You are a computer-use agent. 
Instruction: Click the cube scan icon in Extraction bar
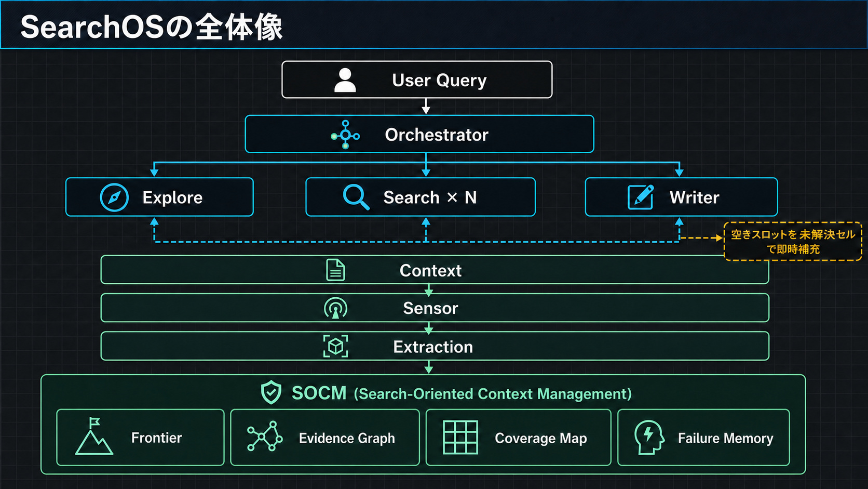335,346
